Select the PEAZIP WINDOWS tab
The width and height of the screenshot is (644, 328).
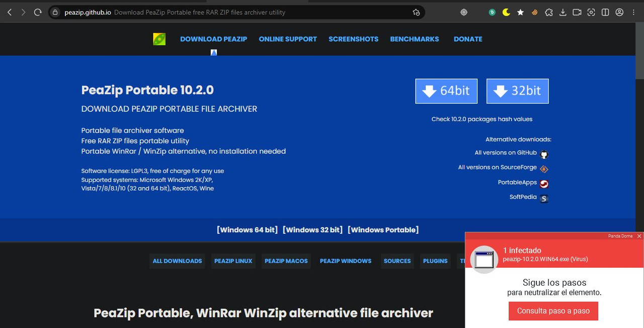(346, 261)
